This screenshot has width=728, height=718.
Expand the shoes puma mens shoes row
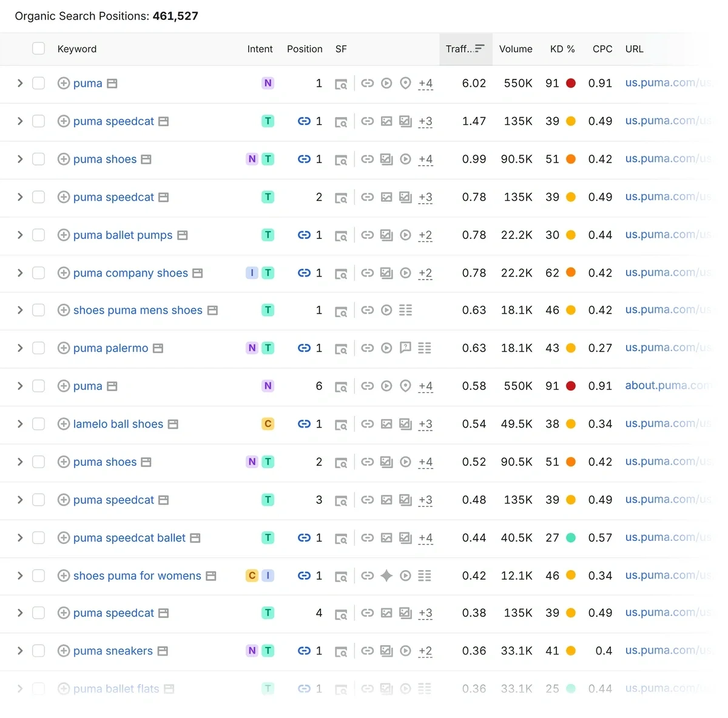click(x=20, y=310)
